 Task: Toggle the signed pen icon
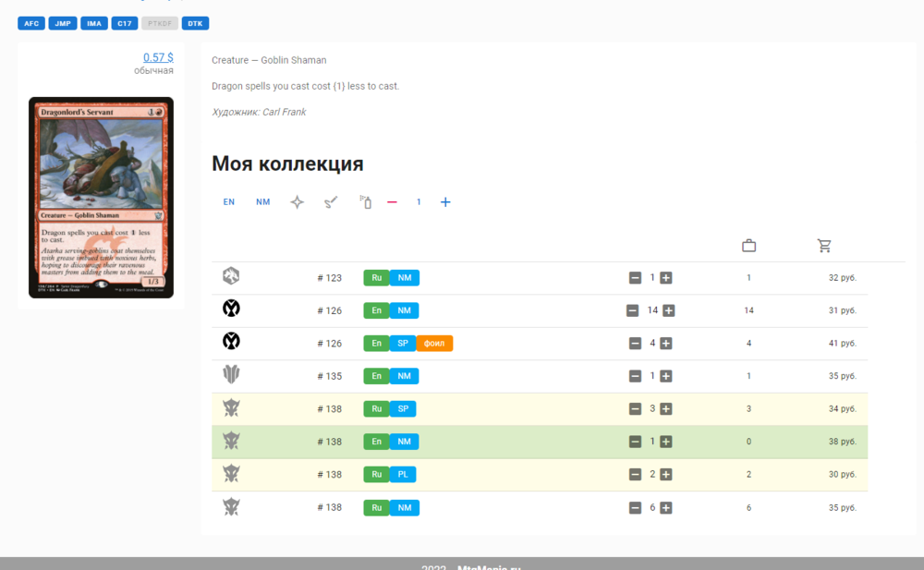coord(331,202)
